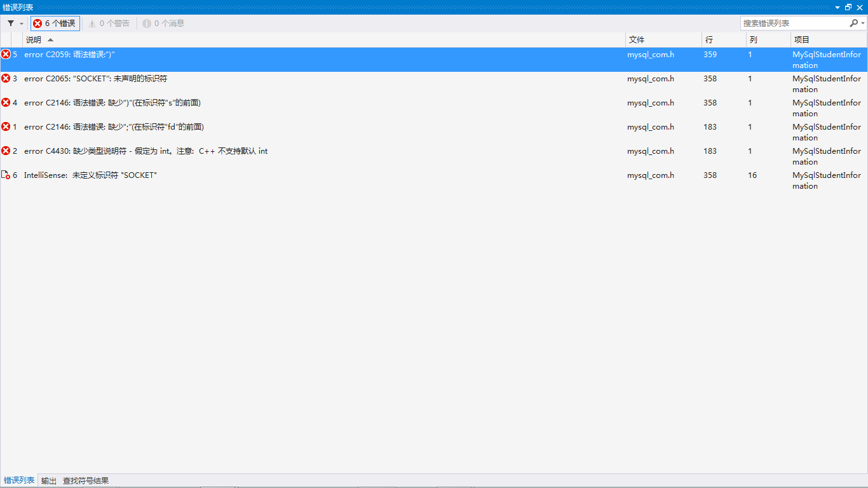Viewport: 868px width, 488px height.
Task: Click mysql_com.h in the C2059 row
Action: point(651,55)
